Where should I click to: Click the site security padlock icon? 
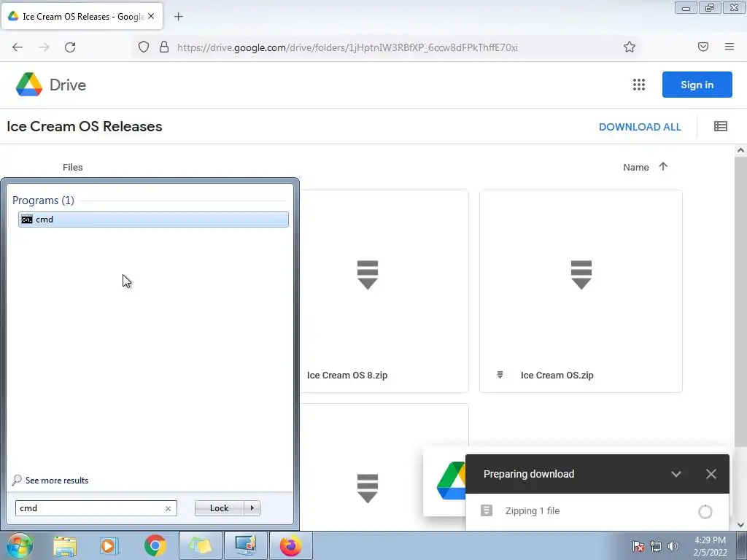(164, 47)
